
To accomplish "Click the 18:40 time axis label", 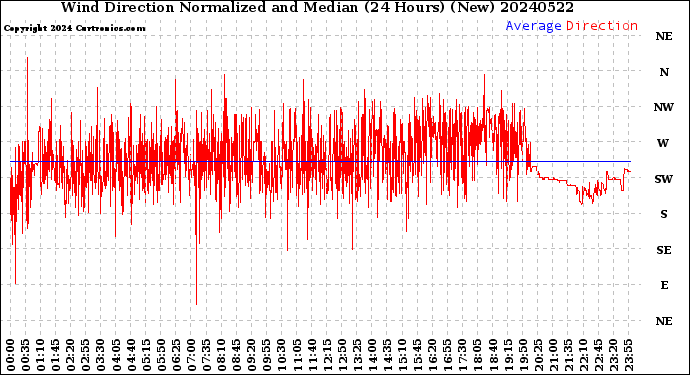I will click(x=493, y=355).
